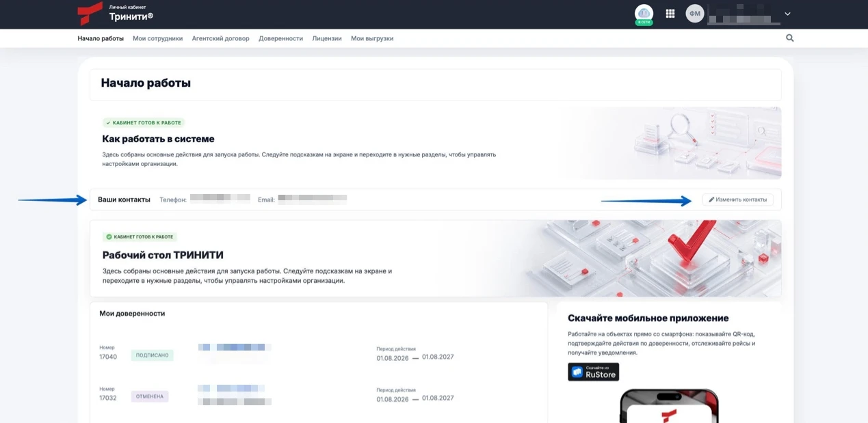Click the Телефон label in contacts
Image resolution: width=868 pixels, height=423 pixels.
[x=173, y=200]
